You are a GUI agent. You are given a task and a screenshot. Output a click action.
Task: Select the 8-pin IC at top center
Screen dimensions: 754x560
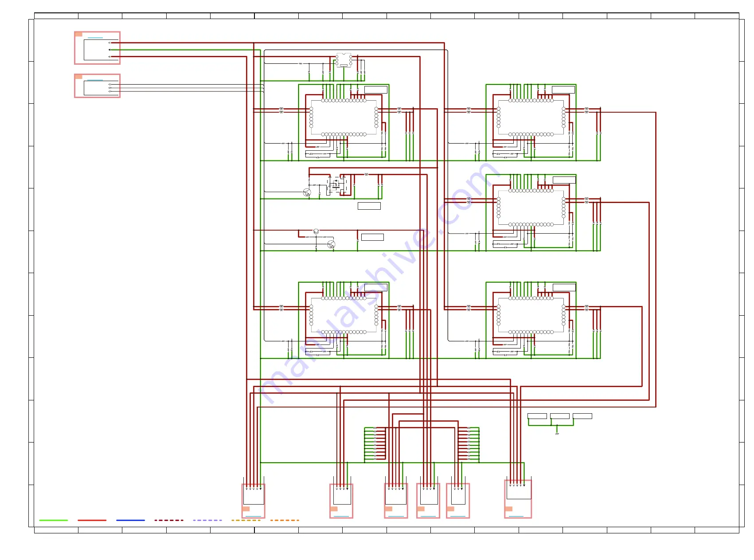[x=344, y=60]
